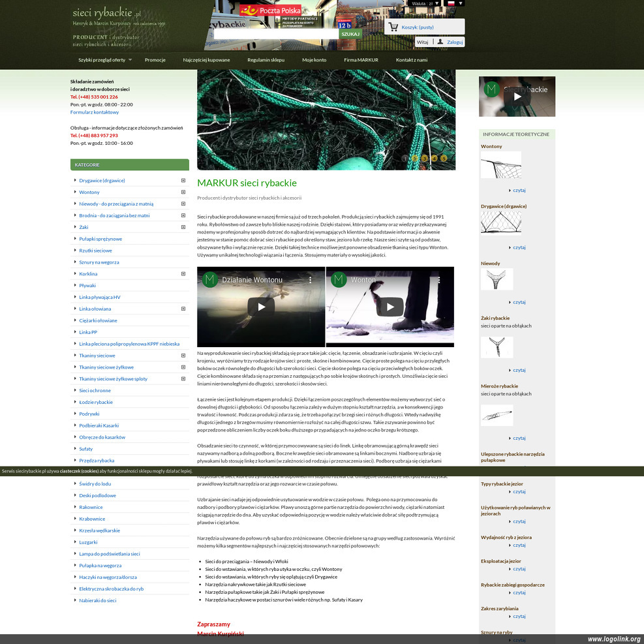Play the Sieci rybackie sidebar video
The height and width of the screenshot is (644, 644).
click(x=517, y=97)
